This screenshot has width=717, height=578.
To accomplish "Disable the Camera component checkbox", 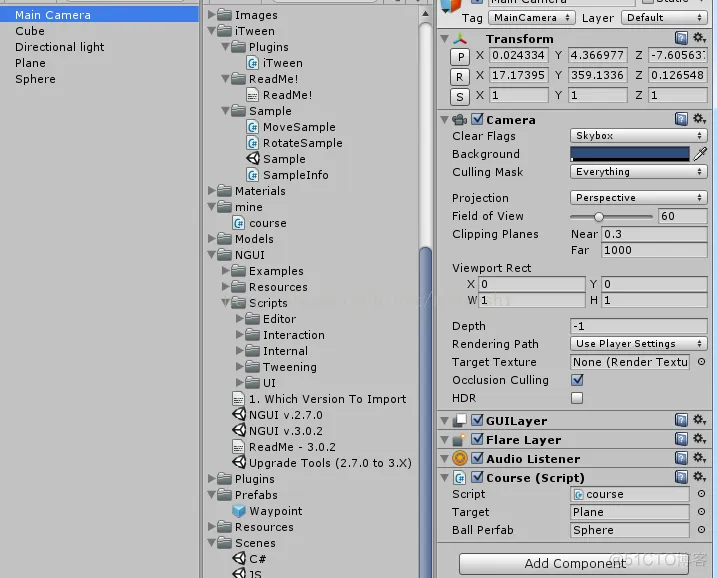I will [x=477, y=119].
